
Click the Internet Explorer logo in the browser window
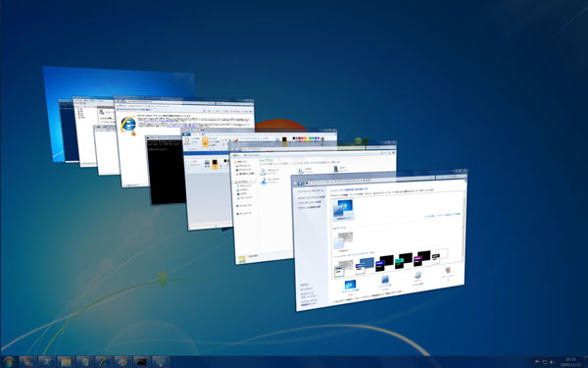point(128,124)
